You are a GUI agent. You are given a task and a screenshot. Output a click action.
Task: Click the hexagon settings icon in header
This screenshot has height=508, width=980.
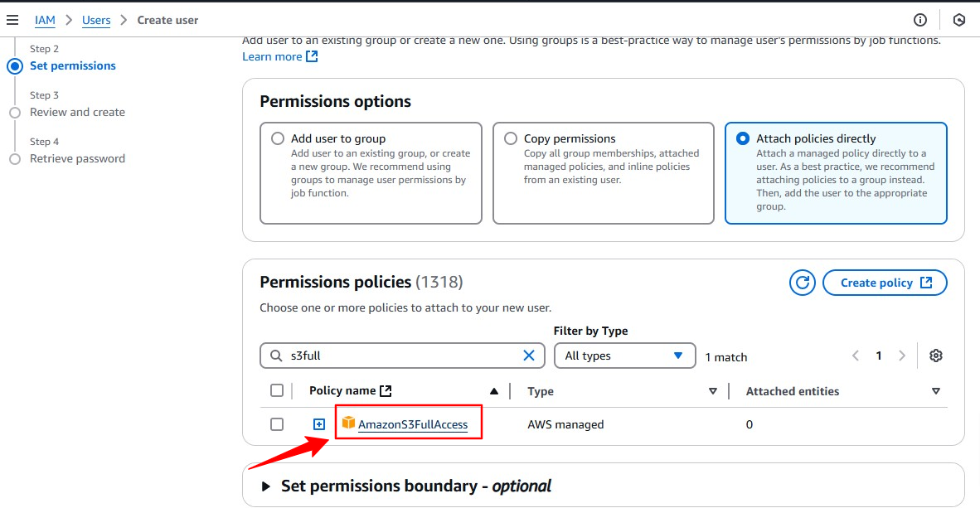959,20
